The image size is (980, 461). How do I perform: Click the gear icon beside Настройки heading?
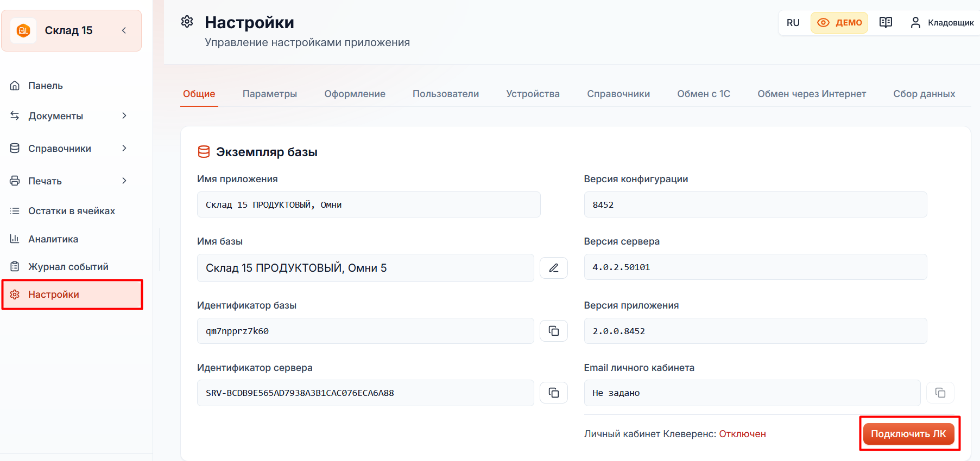pos(187,21)
